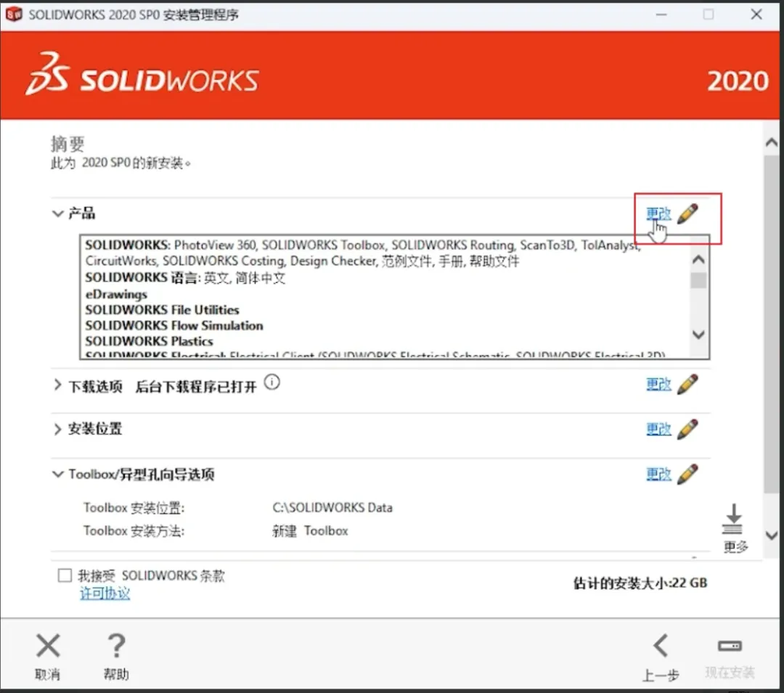Click main page scroll up arrow
The width and height of the screenshot is (784, 693).
coord(772,142)
